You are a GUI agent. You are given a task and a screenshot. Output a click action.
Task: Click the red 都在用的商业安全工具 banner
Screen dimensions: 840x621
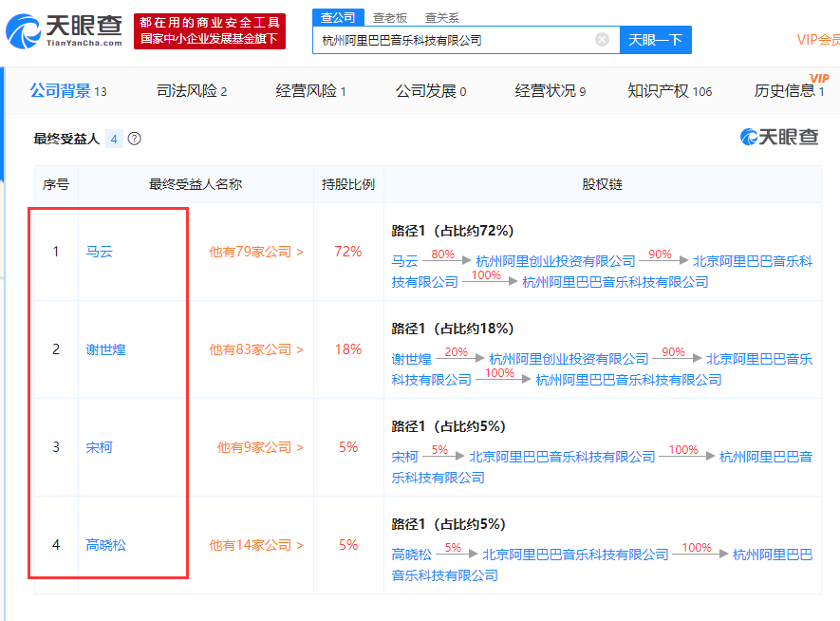210,30
